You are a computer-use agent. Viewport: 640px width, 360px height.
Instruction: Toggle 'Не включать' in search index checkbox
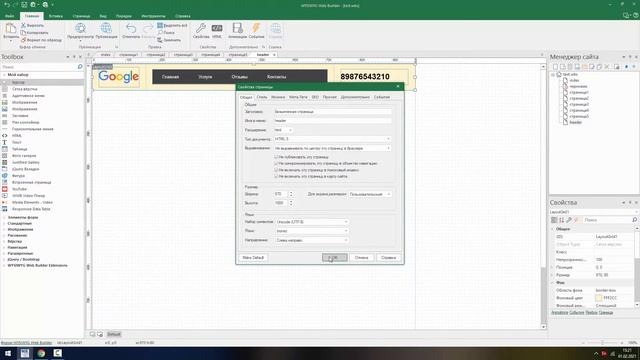click(x=276, y=170)
